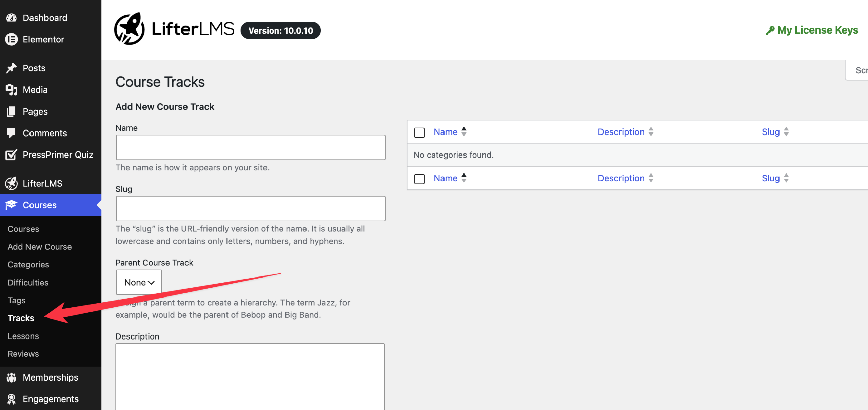The image size is (868, 410).
Task: Open the Screen Options tab
Action: coord(857,70)
